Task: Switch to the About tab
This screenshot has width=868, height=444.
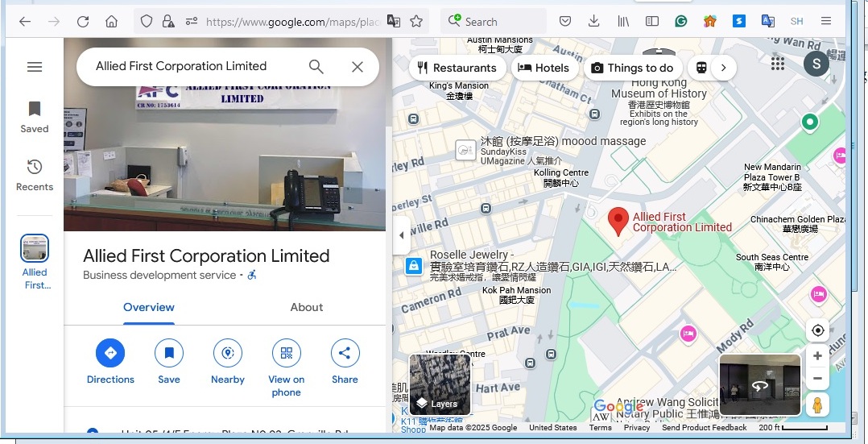Action: [307, 308]
